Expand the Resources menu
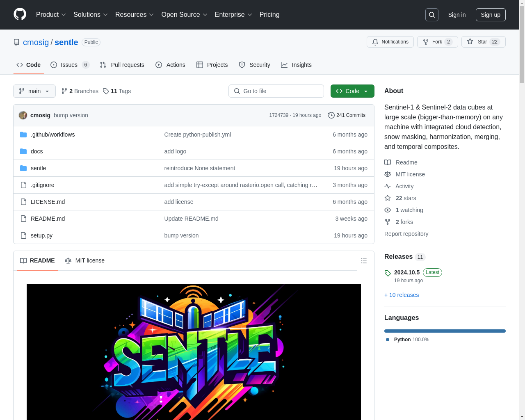Image resolution: width=525 pixels, height=420 pixels. (134, 14)
